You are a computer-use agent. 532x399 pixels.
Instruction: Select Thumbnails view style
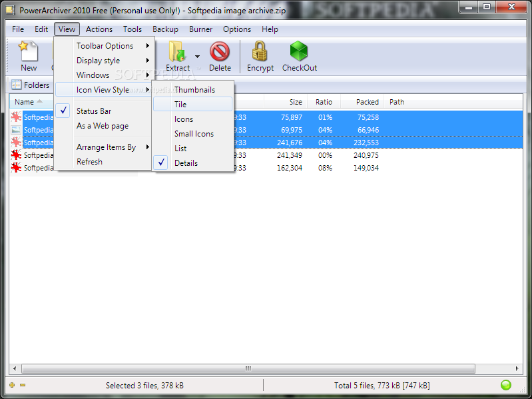(x=192, y=90)
